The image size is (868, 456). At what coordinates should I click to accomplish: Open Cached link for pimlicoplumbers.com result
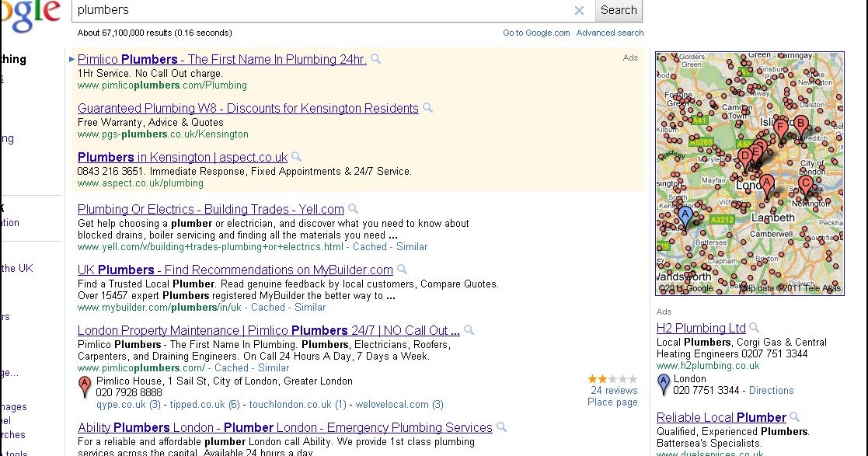coord(232,368)
